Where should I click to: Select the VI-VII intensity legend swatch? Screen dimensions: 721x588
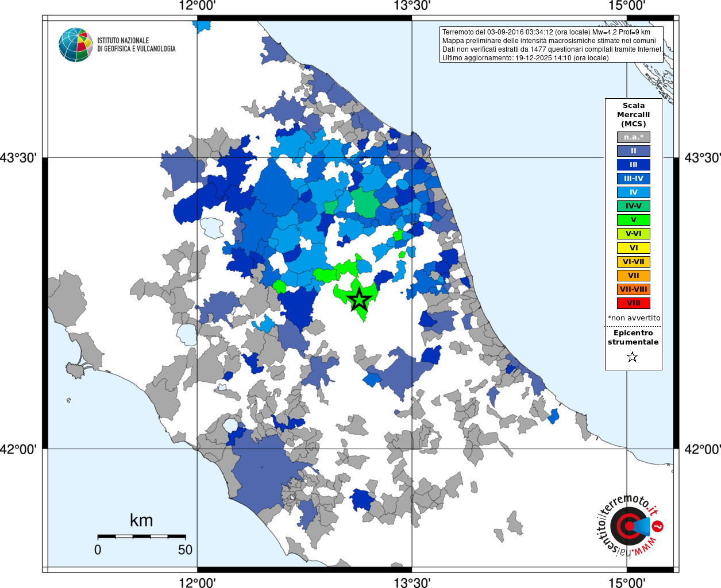(x=634, y=262)
